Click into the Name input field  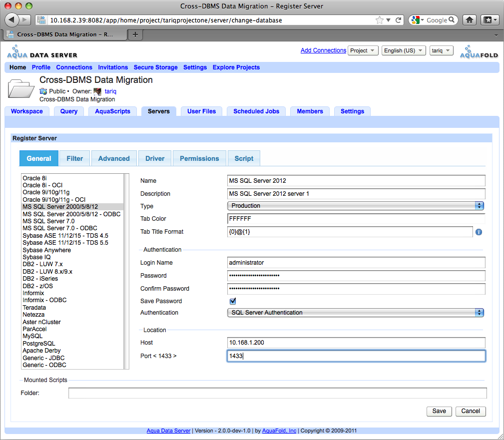pyautogui.click(x=356, y=181)
